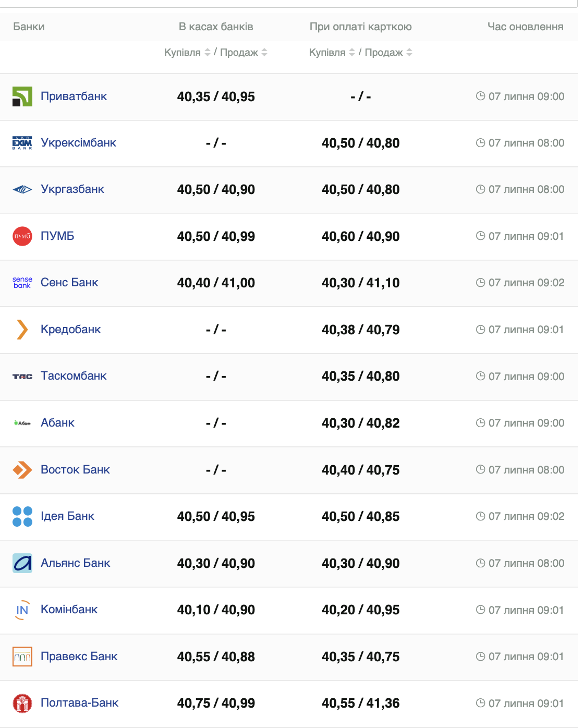
Task: Click the sense bank logo icon
Action: 22,283
